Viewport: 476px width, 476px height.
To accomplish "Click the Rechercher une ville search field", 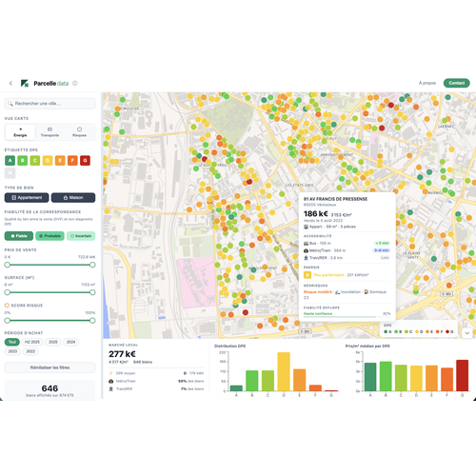I will [50, 104].
